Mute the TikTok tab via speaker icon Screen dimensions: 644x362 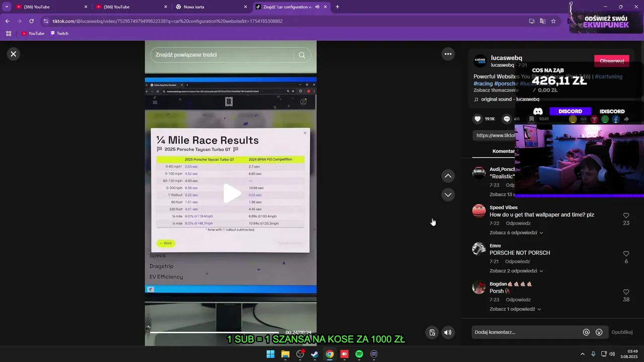(x=317, y=7)
